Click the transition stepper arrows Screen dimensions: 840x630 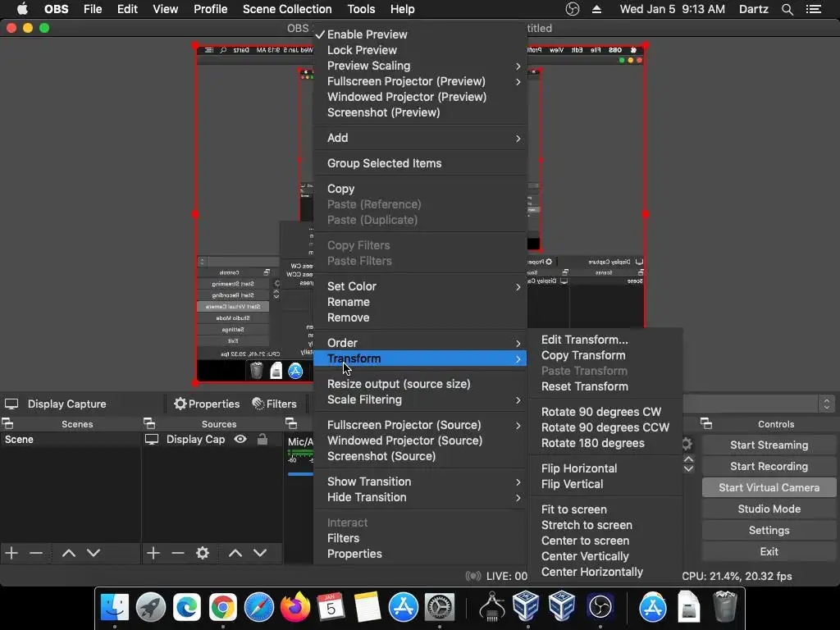[x=826, y=404]
